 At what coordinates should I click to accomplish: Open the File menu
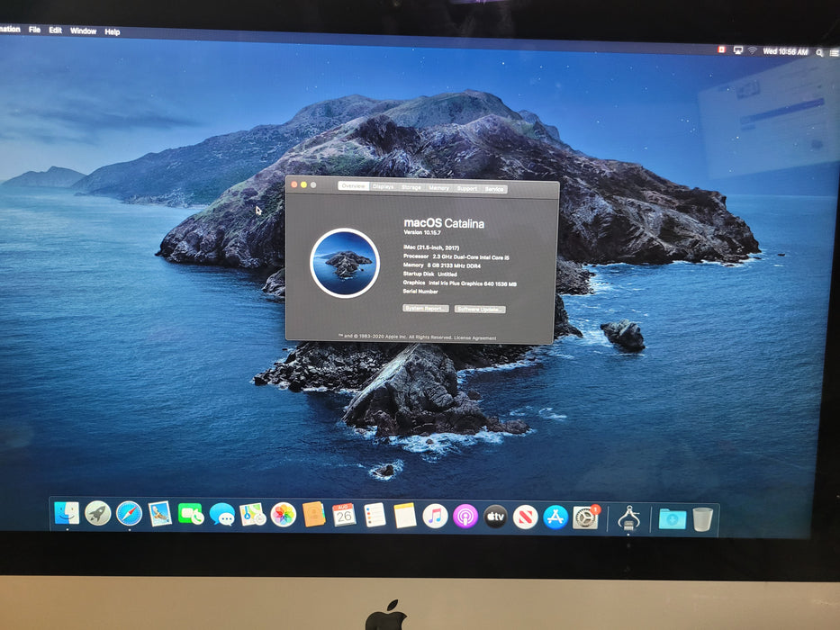pyautogui.click(x=35, y=30)
